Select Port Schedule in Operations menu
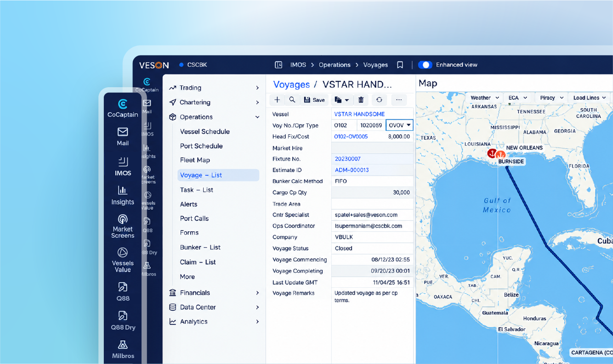613x364 pixels. click(x=201, y=146)
